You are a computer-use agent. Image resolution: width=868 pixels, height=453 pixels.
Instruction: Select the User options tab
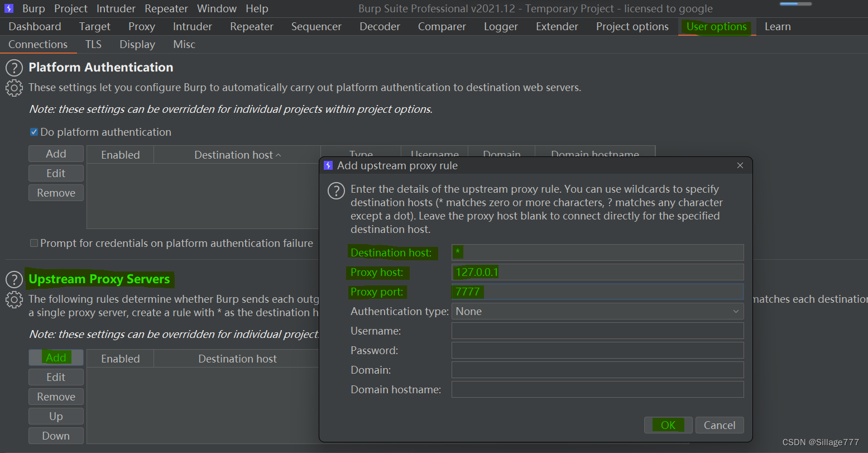click(x=717, y=26)
